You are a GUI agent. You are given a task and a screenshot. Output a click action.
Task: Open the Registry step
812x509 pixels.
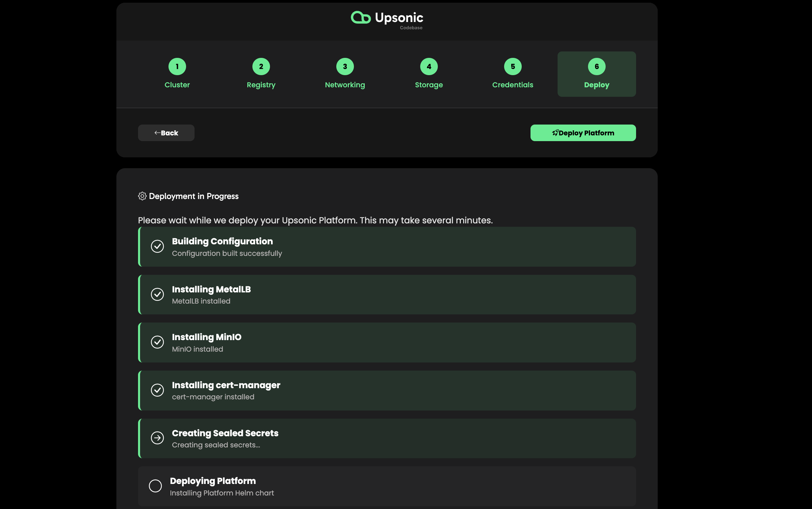coord(261,74)
